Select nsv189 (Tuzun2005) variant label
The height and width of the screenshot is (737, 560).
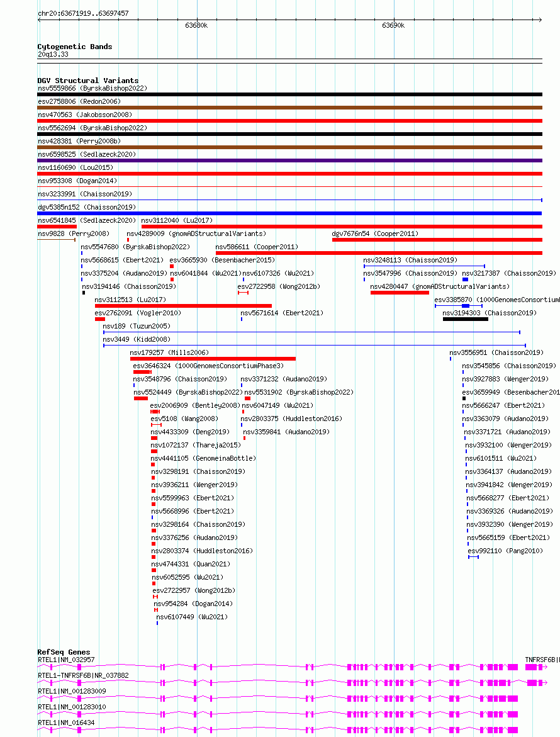coord(137,326)
